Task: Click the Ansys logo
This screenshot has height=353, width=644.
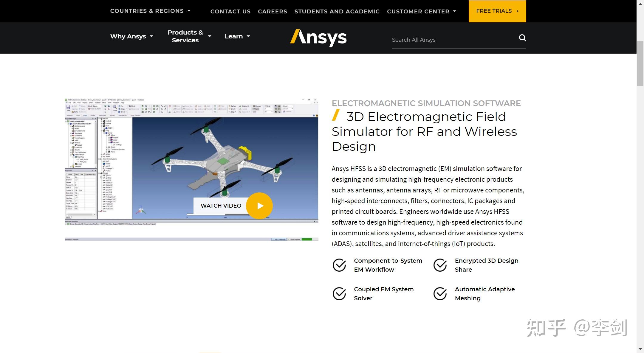Action: pyautogui.click(x=318, y=38)
